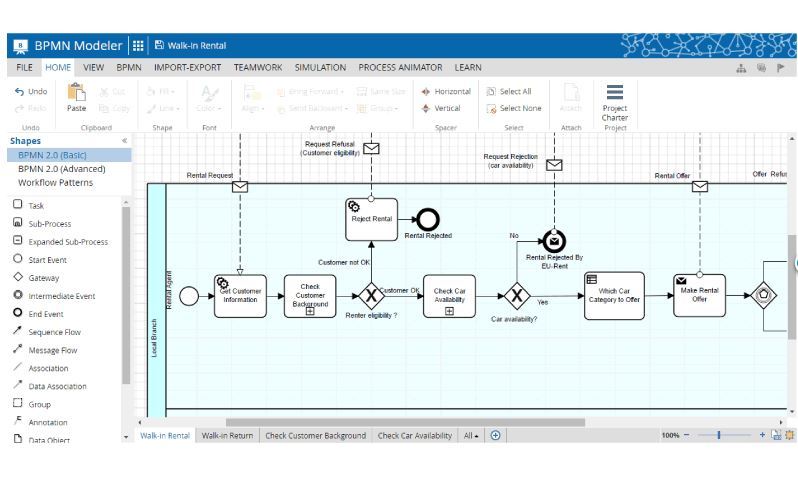Click the Select All button
This screenshot has height=482, width=798.
[x=513, y=91]
